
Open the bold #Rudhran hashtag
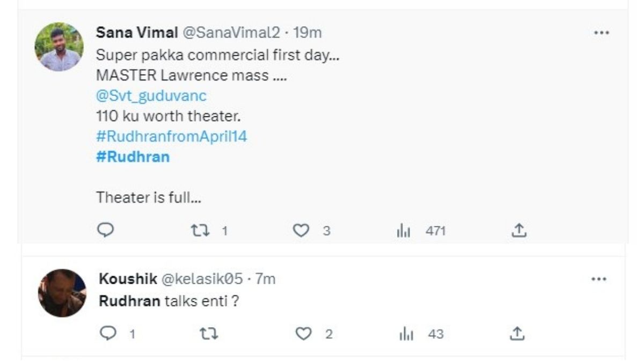(133, 157)
